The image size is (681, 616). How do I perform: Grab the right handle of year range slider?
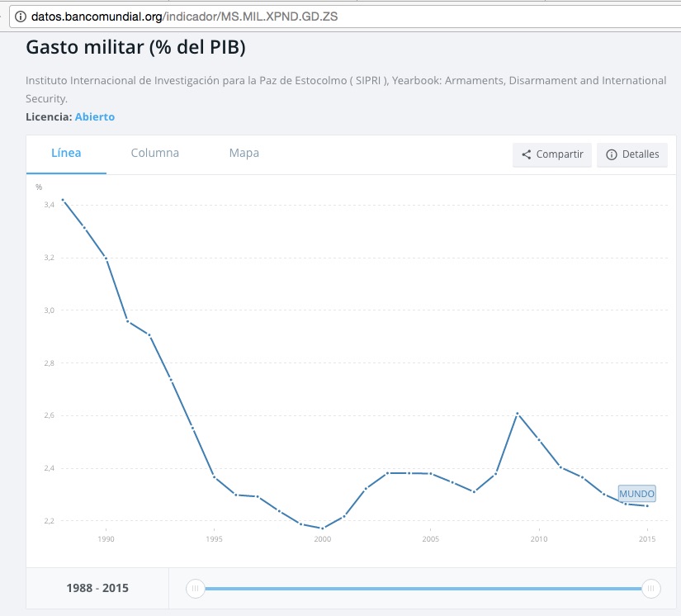(x=651, y=588)
